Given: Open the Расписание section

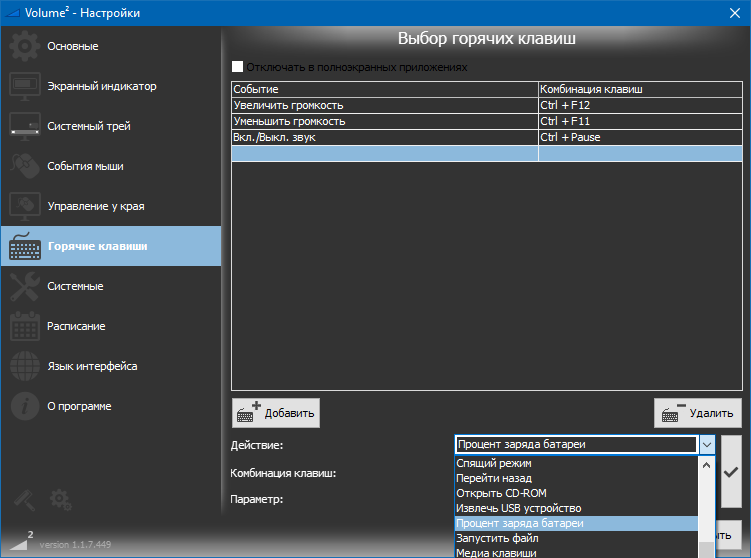Looking at the screenshot, I should (111, 326).
